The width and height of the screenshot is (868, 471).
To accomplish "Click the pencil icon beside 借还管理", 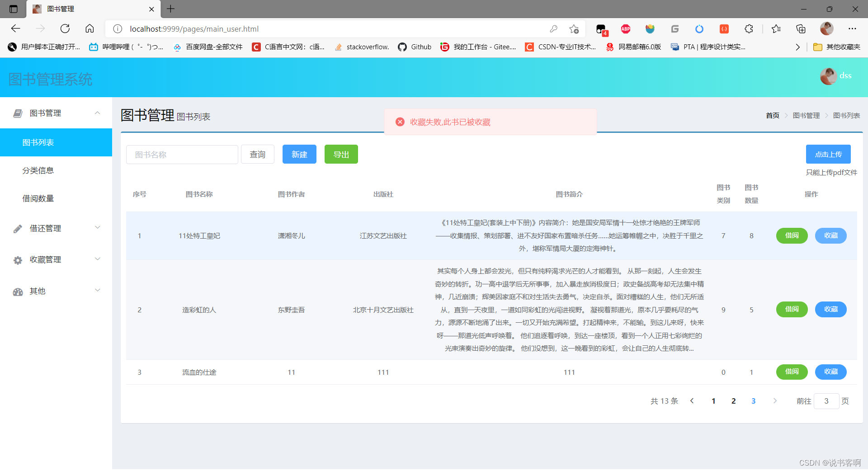I will [x=18, y=229].
